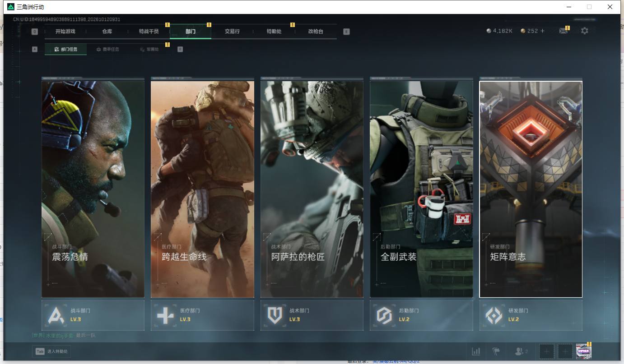Open the mail envelope icon
This screenshot has height=364, width=624.
click(563, 31)
